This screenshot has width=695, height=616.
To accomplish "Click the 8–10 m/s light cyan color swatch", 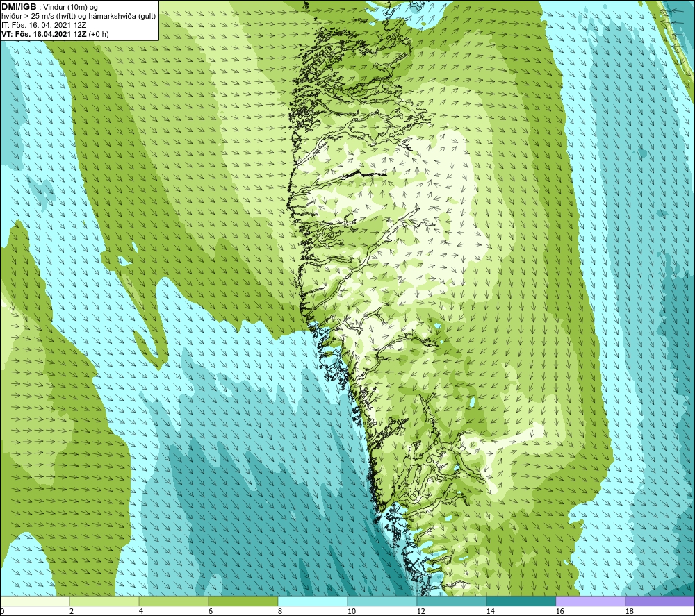I will [x=313, y=601].
